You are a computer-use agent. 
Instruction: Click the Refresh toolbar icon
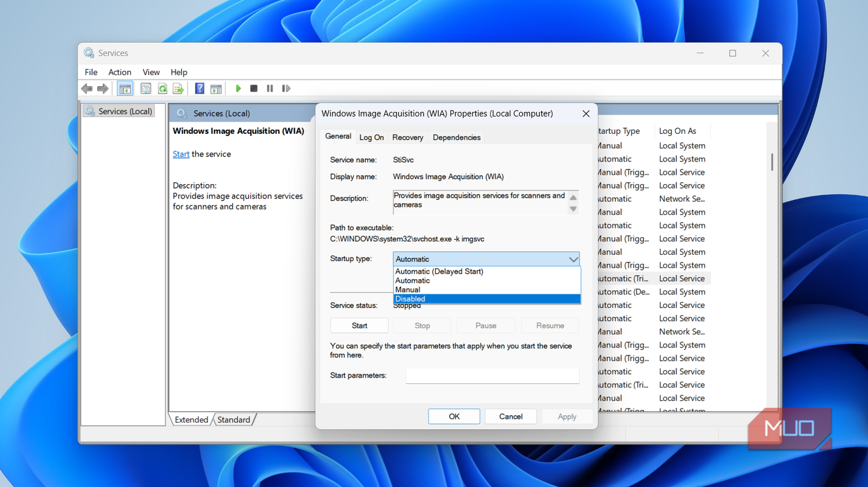pos(163,89)
